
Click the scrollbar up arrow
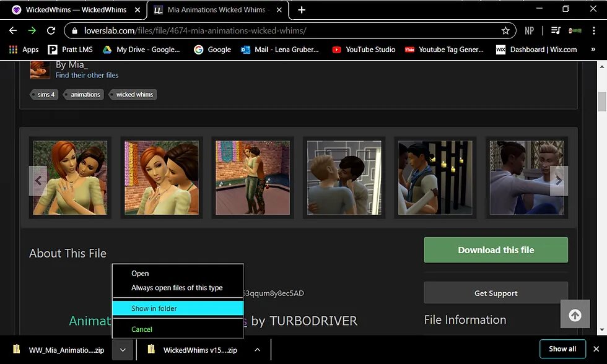(x=602, y=66)
